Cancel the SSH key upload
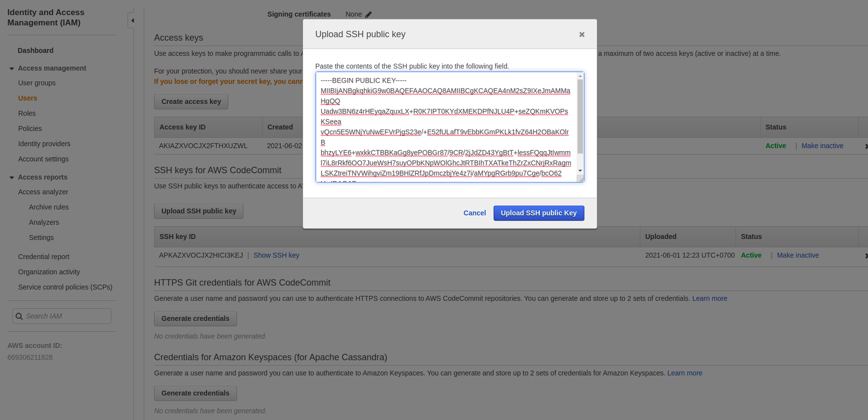 tap(475, 213)
